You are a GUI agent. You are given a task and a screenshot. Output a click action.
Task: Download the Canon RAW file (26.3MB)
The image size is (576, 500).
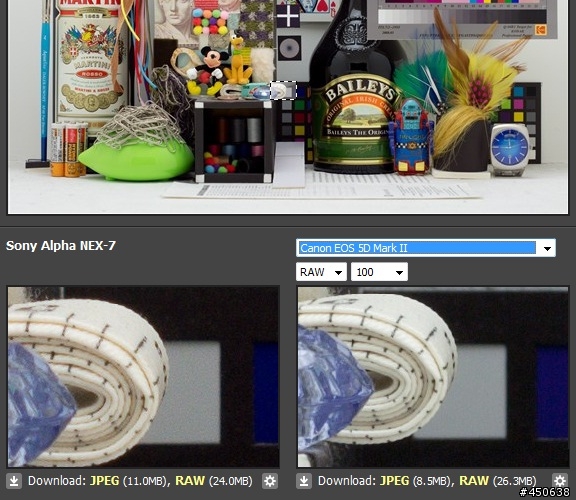coord(474,481)
